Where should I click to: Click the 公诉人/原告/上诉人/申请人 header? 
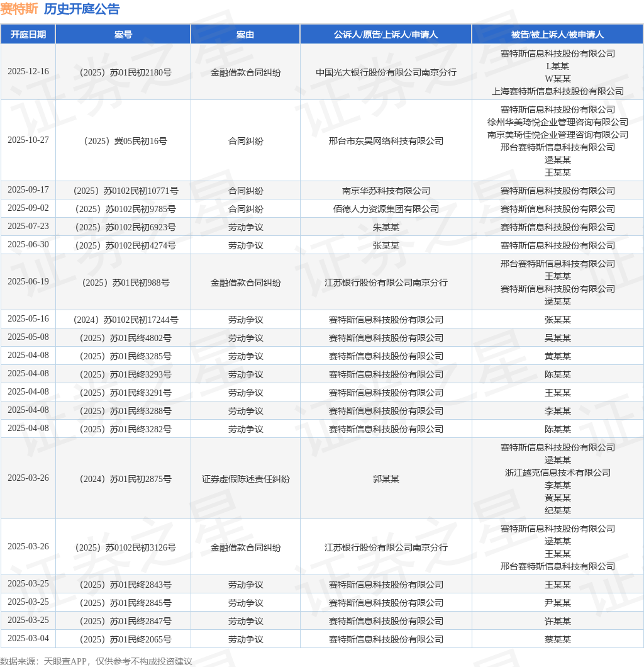click(x=386, y=35)
